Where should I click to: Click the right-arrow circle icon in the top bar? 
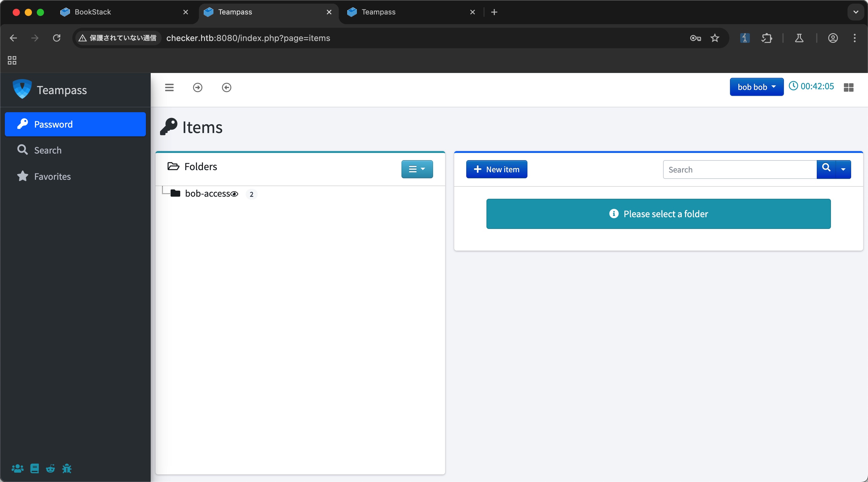(x=197, y=87)
